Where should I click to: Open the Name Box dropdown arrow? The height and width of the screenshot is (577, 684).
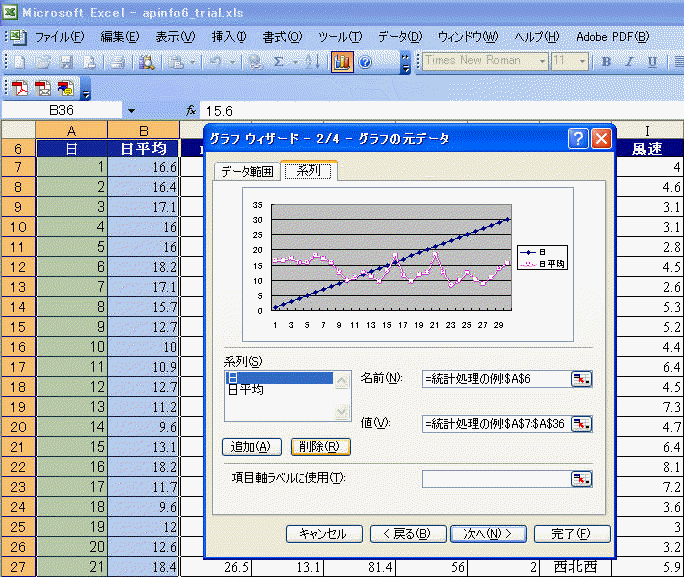[x=131, y=110]
